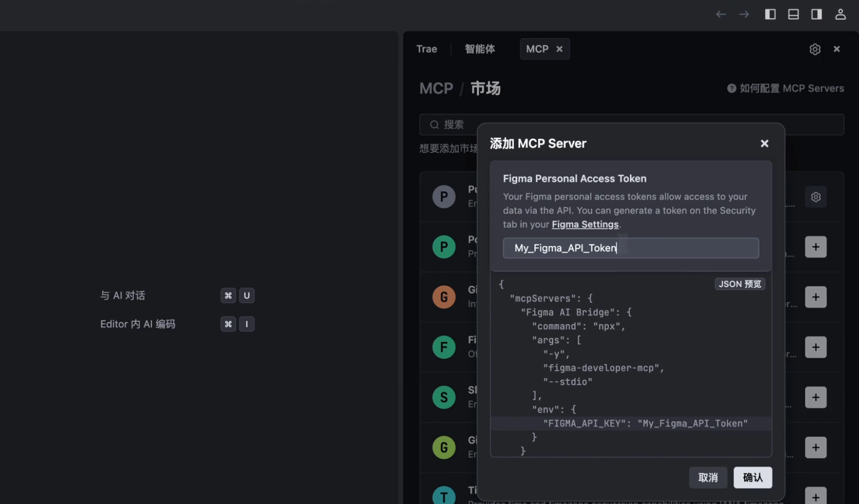859x504 pixels.
Task: Click the JSON 预览 badge
Action: pyautogui.click(x=739, y=284)
